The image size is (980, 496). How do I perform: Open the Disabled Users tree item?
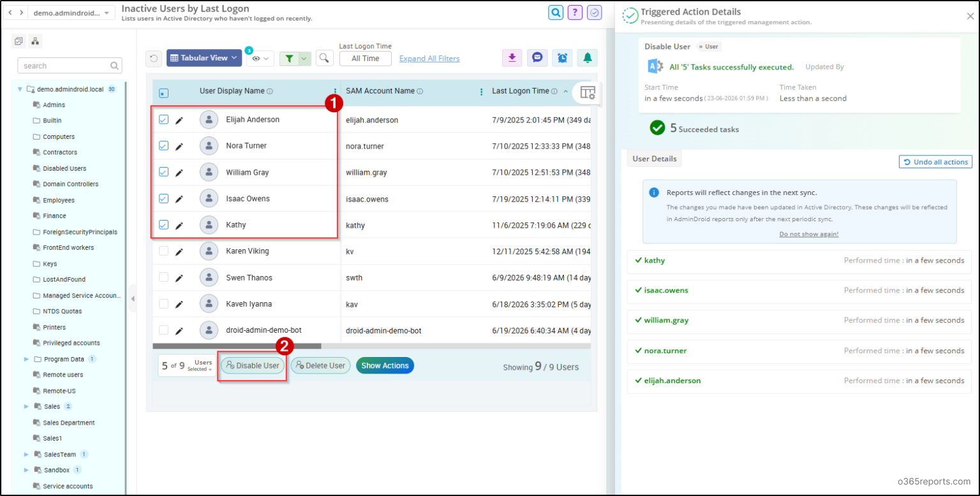tap(64, 168)
